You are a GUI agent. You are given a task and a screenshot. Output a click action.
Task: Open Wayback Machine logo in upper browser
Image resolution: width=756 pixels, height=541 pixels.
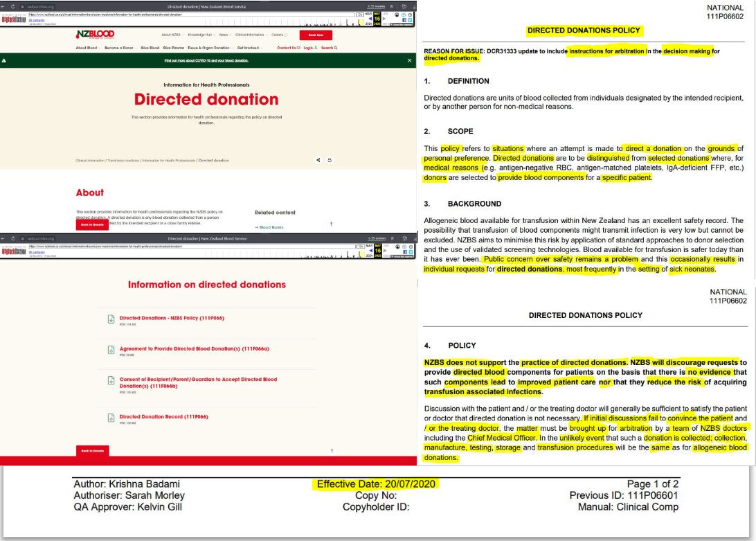click(14, 19)
